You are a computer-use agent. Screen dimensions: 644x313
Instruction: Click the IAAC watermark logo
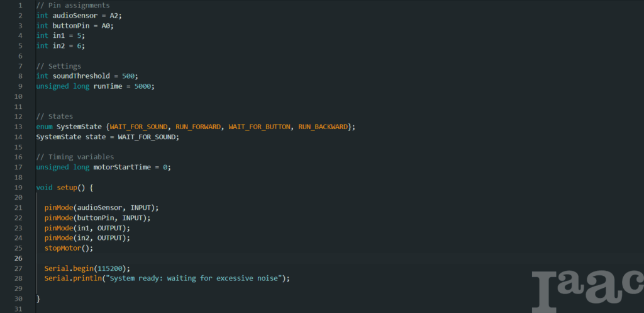[x=586, y=290]
